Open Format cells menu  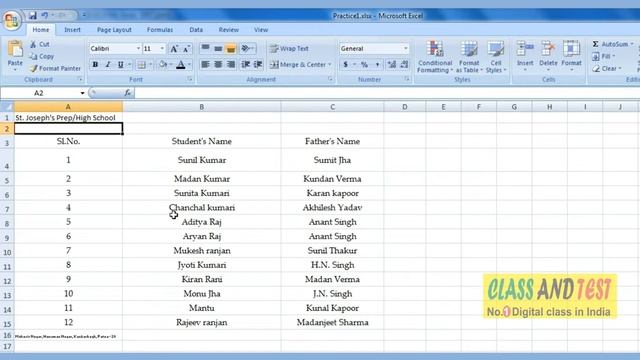[571, 55]
